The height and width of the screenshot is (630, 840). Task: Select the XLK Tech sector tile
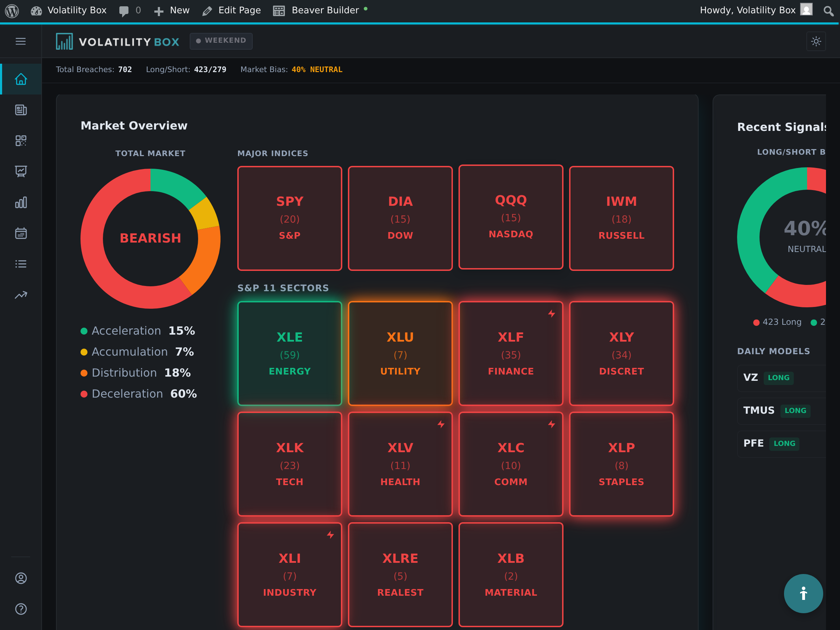(289, 464)
